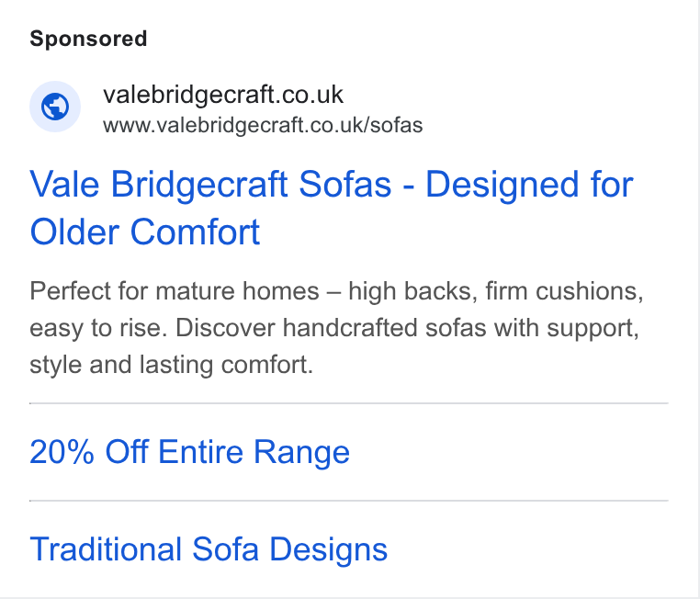The height and width of the screenshot is (599, 700).
Task: Open the Traditional Sofa Designs sitelink
Action: (209, 549)
